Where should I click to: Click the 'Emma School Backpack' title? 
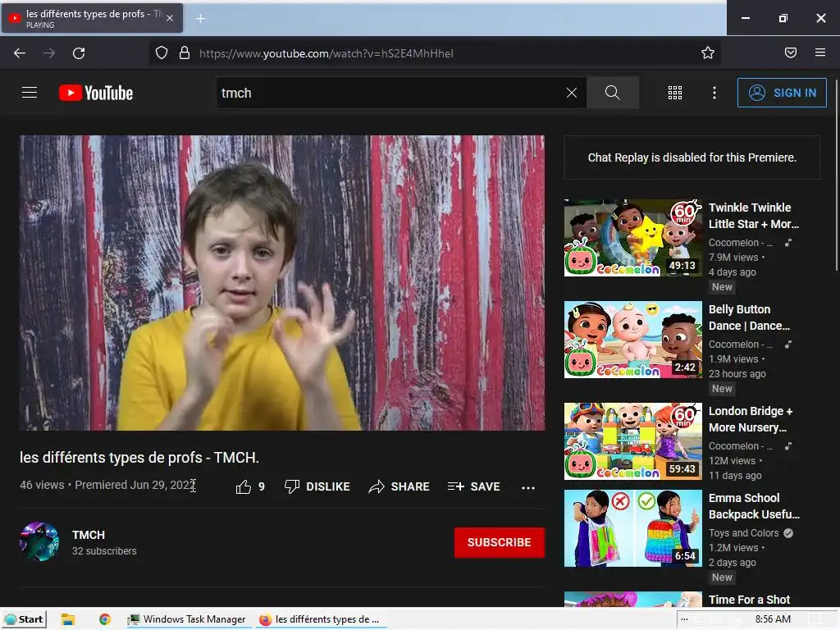tap(754, 505)
